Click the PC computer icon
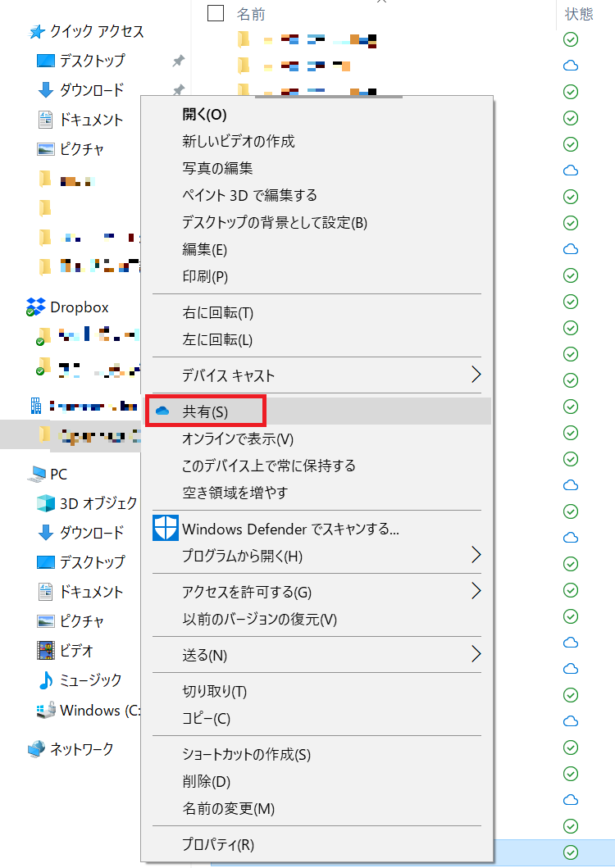This screenshot has width=615, height=868. click(x=37, y=474)
